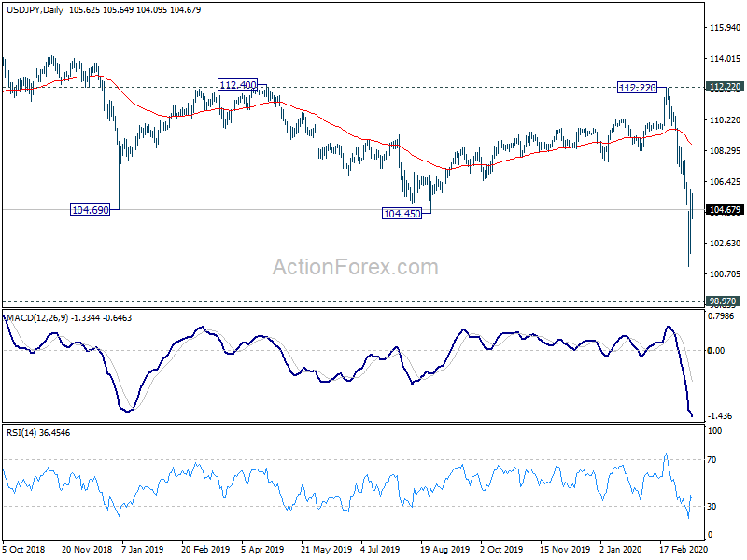Click the 108.295 price axis value
This screenshot has height=560, width=747.
pyautogui.click(x=726, y=151)
